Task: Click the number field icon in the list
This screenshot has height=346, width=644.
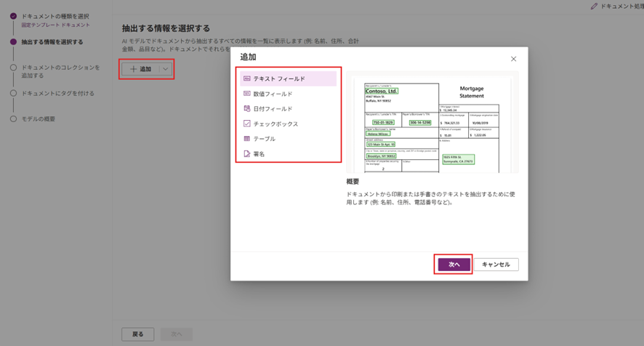Action: 247,93
